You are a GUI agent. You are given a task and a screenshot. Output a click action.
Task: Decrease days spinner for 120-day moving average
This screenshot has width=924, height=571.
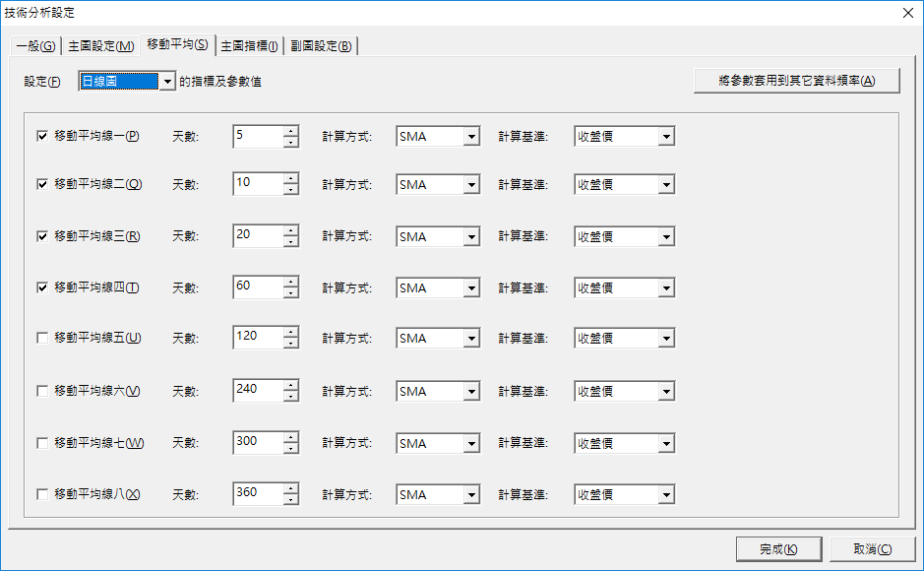pos(290,344)
